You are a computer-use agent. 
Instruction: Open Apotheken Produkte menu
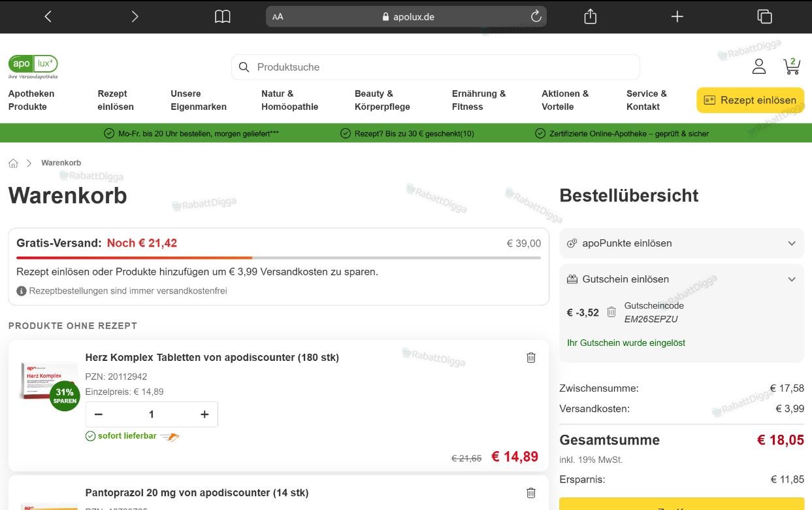tap(31, 100)
